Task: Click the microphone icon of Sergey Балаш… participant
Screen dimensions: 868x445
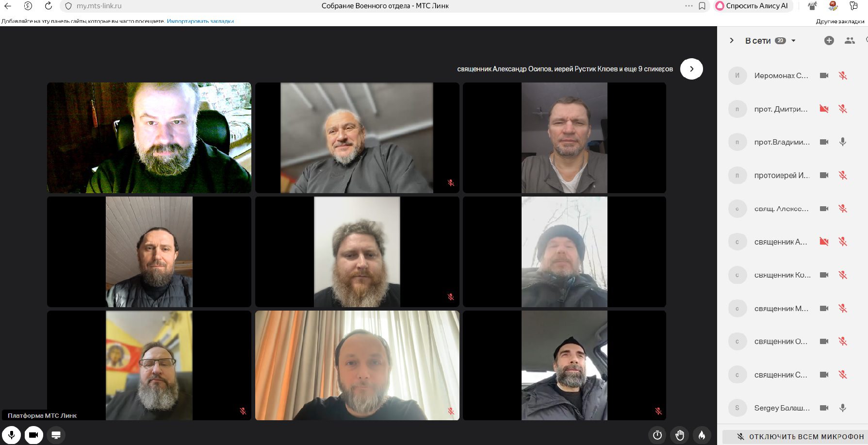Action: 843,408
